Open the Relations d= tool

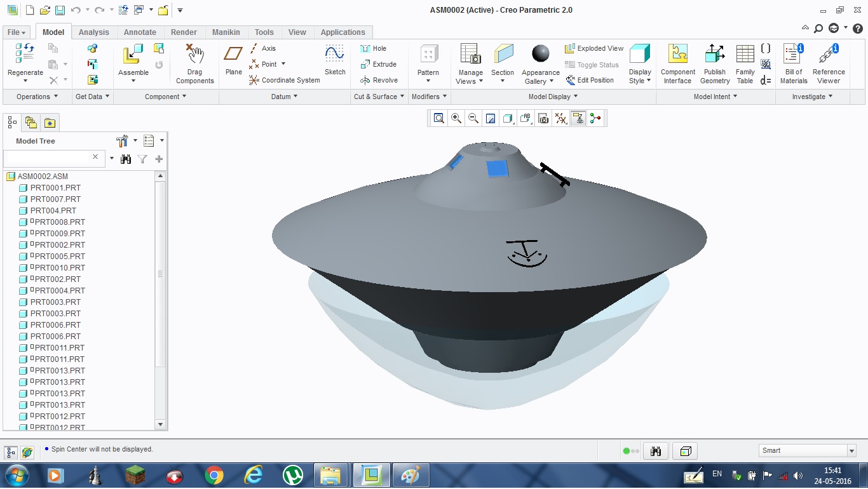[x=766, y=80]
